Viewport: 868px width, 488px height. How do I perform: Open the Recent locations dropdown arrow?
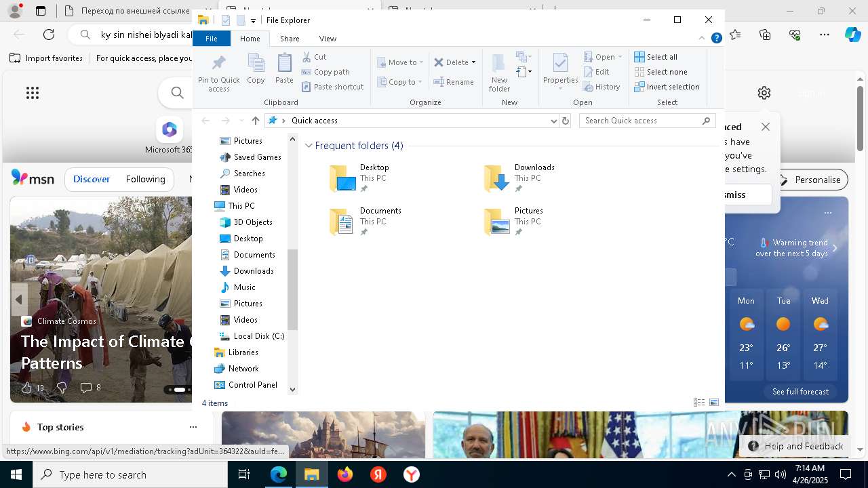(241, 121)
